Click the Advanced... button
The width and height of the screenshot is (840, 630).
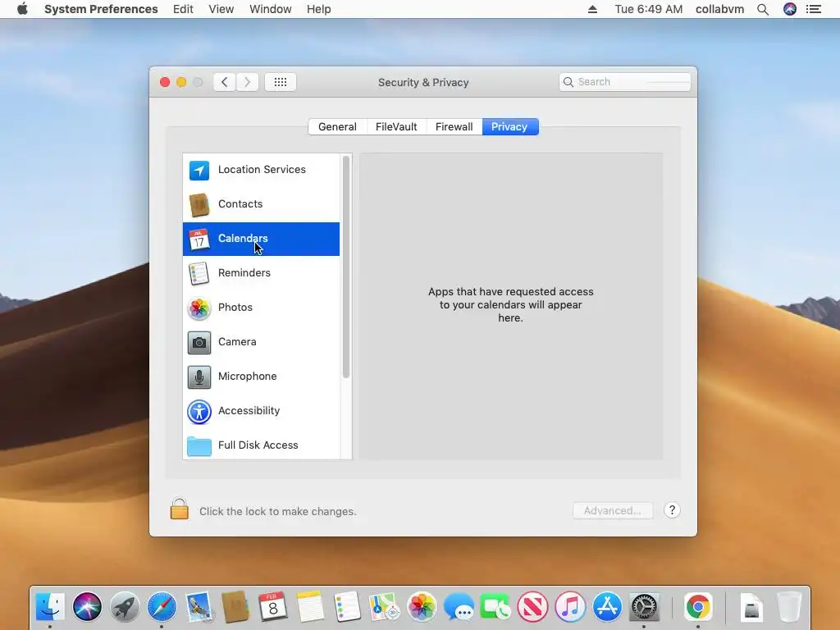(x=613, y=510)
